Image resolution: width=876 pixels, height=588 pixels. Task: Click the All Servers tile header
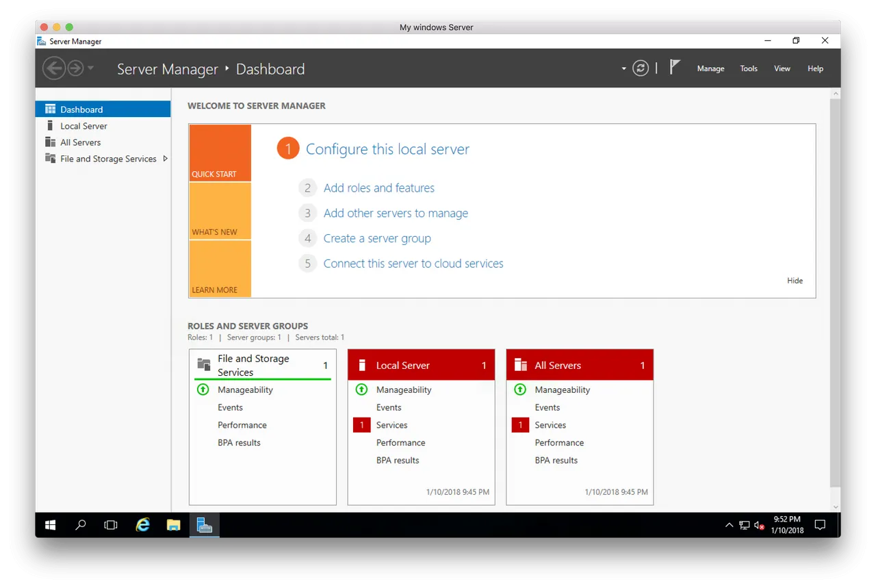[580, 365]
